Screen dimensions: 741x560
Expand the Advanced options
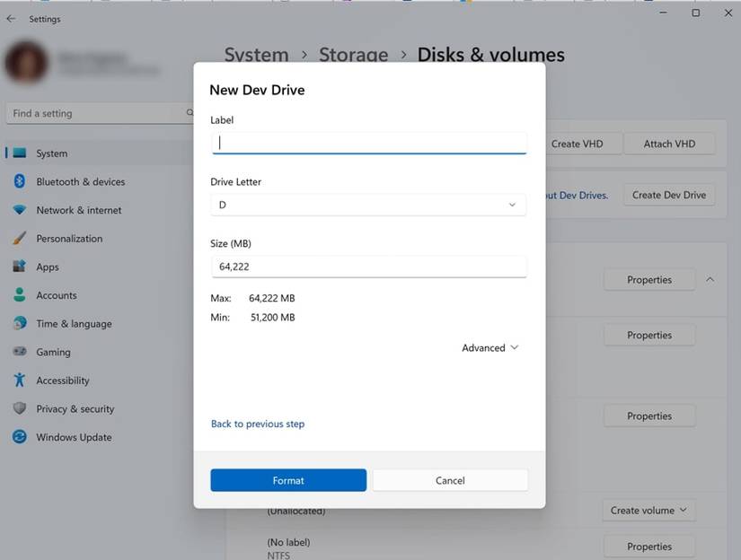coord(490,348)
